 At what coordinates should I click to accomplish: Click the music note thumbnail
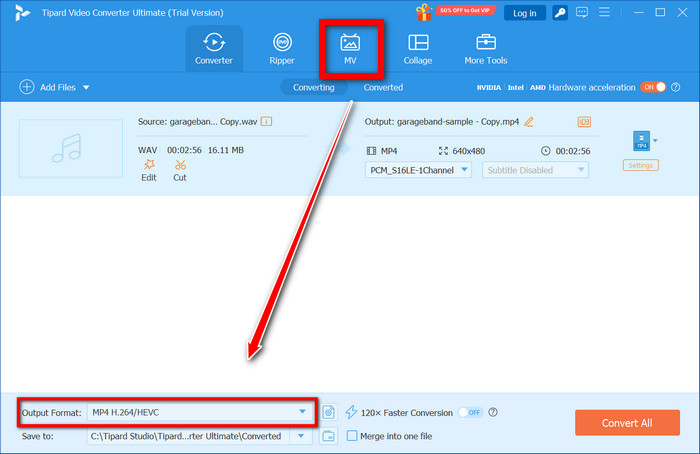pyautogui.click(x=71, y=148)
